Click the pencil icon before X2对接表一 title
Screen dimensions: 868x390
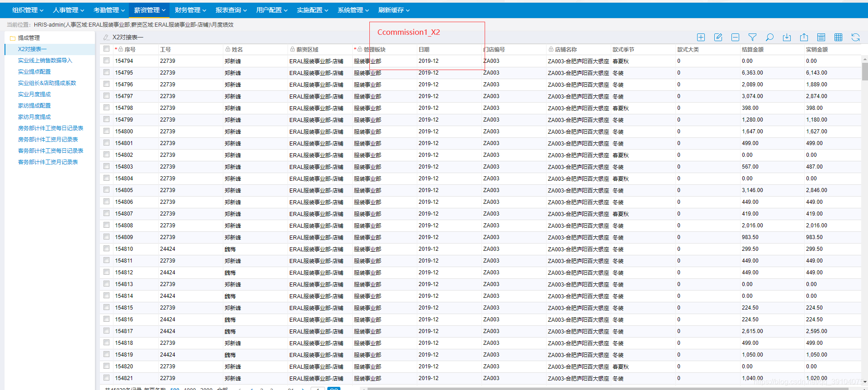pyautogui.click(x=106, y=38)
